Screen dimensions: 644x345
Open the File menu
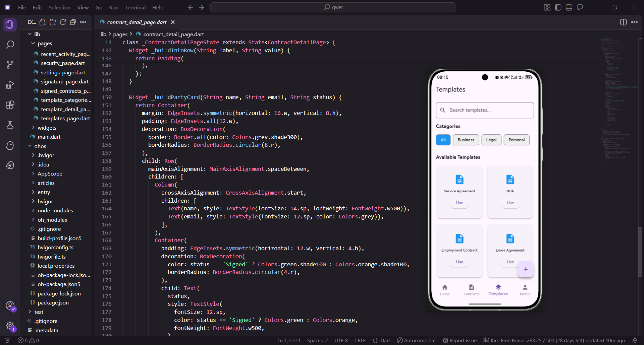[x=22, y=7]
